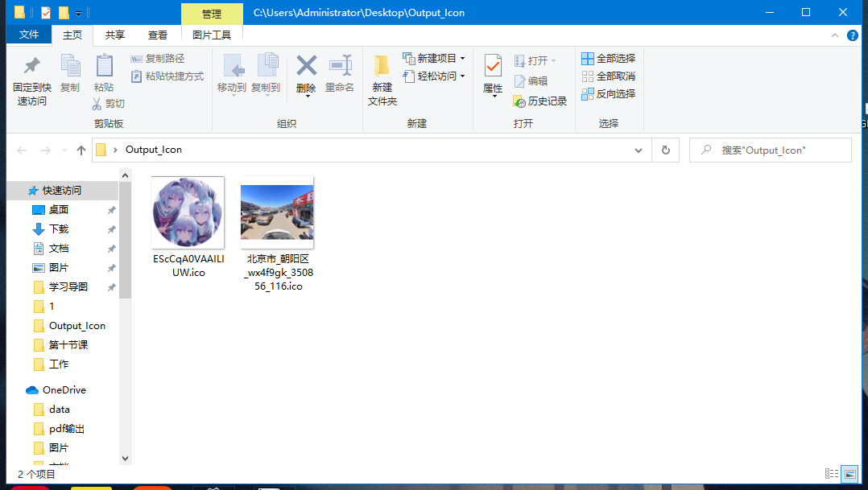Pin folder to Quick Access (固定到快速访问)
868x490 pixels.
click(32, 80)
